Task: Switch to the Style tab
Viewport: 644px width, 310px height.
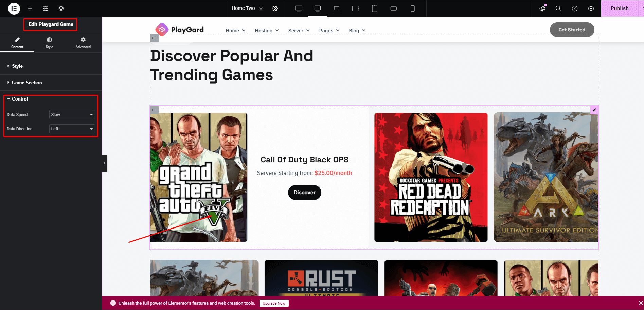Action: 49,43
